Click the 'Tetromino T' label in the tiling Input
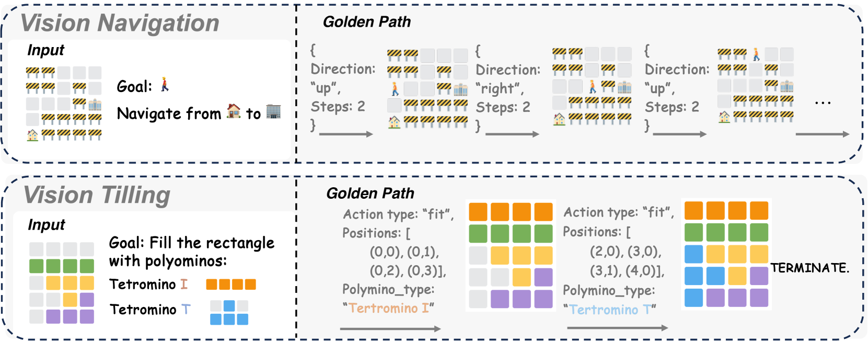This screenshot has height=341, width=868. (x=150, y=310)
